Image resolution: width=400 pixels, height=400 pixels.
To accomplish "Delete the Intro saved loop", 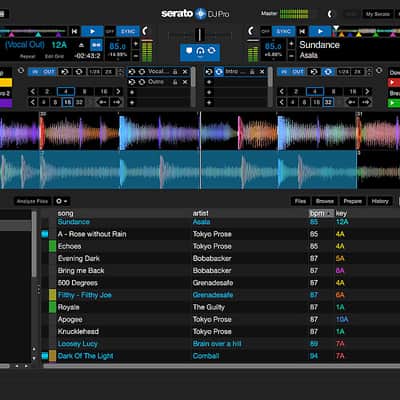I will [262, 72].
